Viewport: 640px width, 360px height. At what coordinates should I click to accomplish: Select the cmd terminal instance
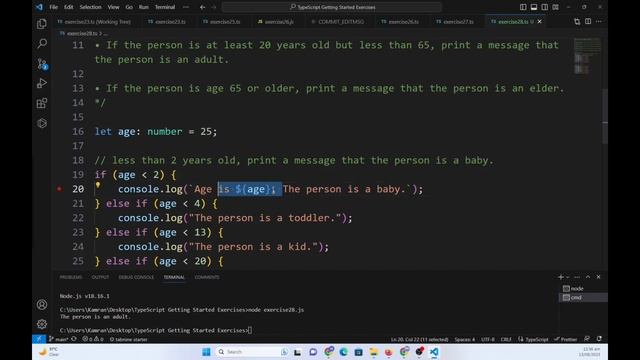tap(582, 298)
